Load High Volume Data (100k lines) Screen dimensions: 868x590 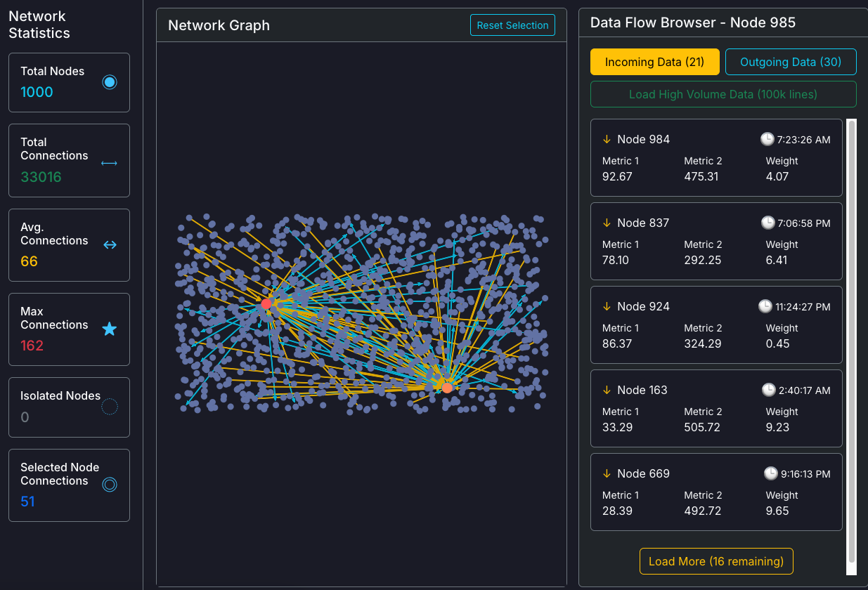click(x=723, y=94)
